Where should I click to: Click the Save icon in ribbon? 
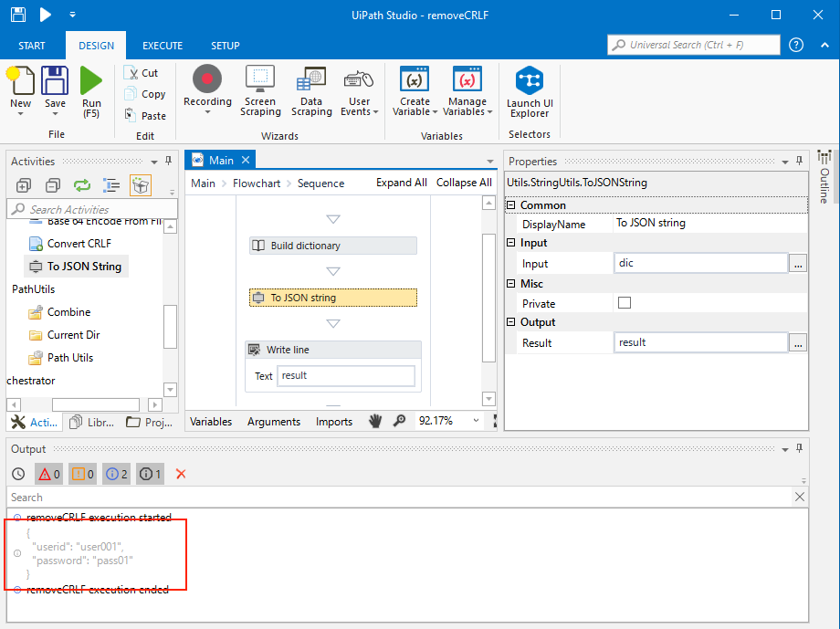click(x=55, y=81)
